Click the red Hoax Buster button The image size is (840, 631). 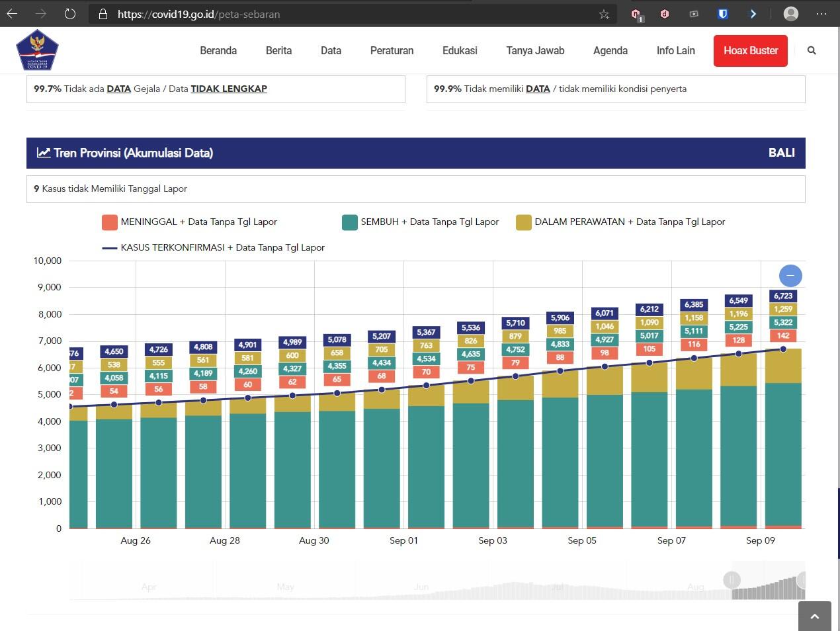(750, 51)
